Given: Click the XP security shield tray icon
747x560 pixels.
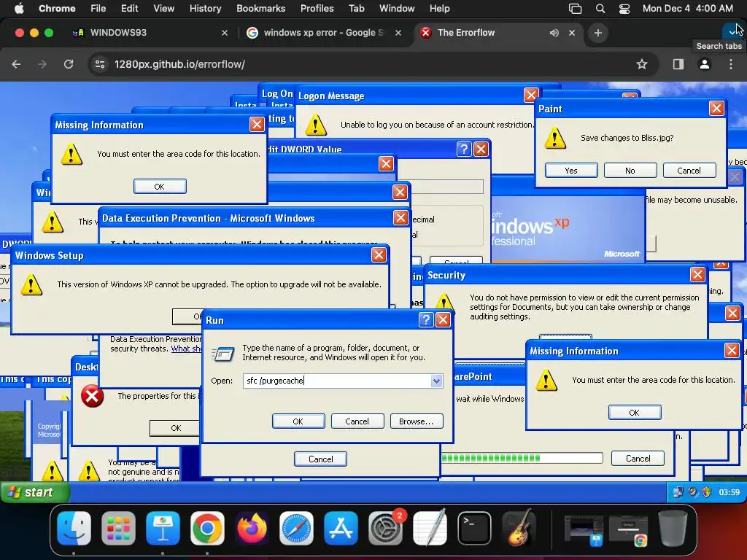Looking at the screenshot, I should pos(706,492).
